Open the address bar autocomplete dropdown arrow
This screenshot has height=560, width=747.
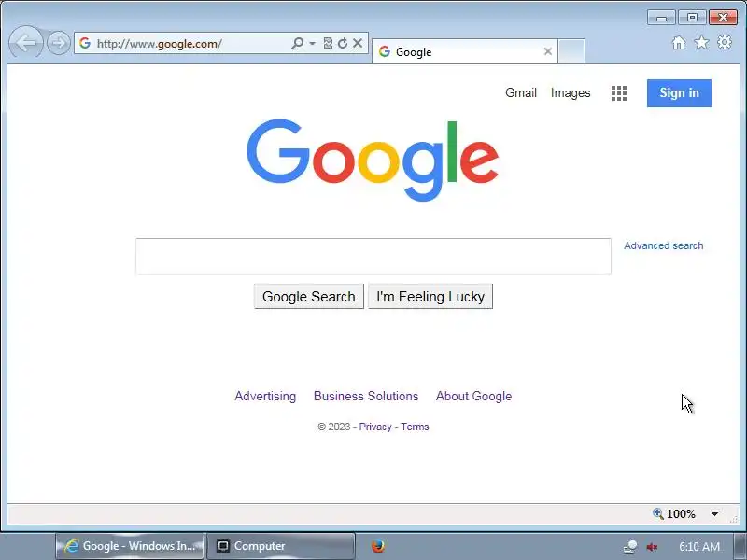click(312, 43)
